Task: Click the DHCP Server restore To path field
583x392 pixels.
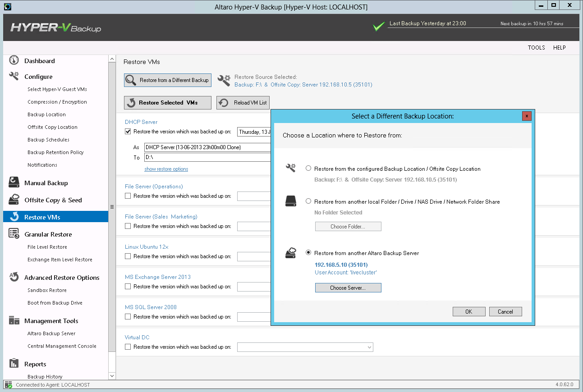Action: point(207,158)
